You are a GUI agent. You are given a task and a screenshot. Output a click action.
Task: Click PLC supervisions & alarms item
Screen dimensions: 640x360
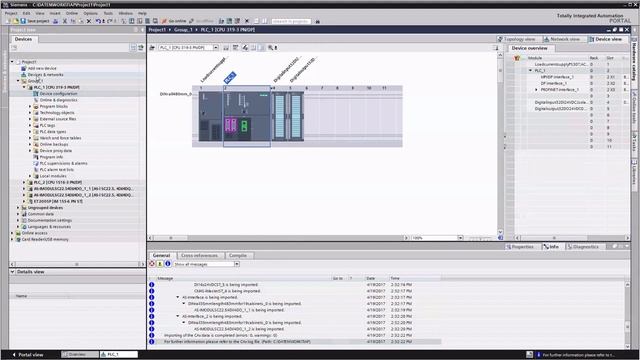pyautogui.click(x=63, y=163)
